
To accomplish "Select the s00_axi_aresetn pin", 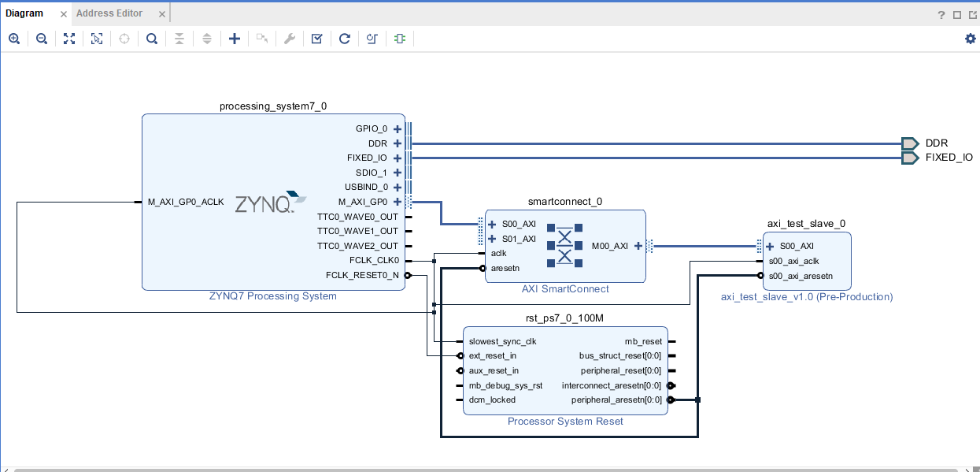I will click(x=801, y=276).
